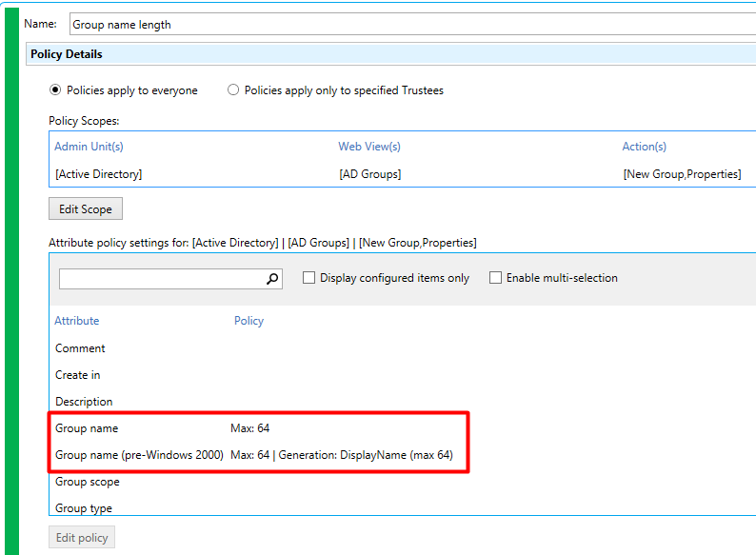The width and height of the screenshot is (756, 555).
Task: Focus the Name input field
Action: click(412, 24)
